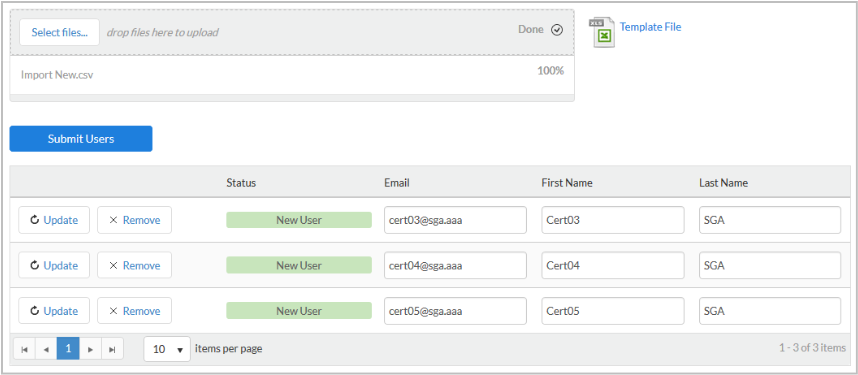This screenshot has height=375, width=858.
Task: Remove the cert05@sga.aaa row
Action: tap(135, 311)
